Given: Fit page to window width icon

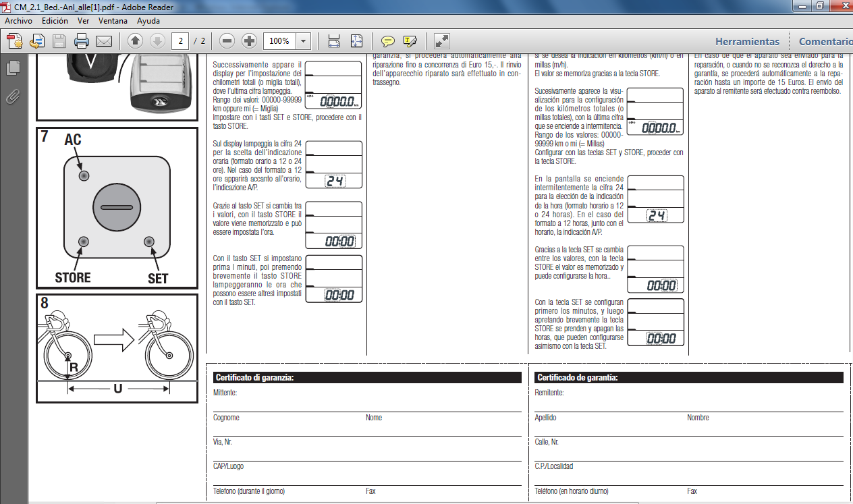Looking at the screenshot, I should point(333,41).
